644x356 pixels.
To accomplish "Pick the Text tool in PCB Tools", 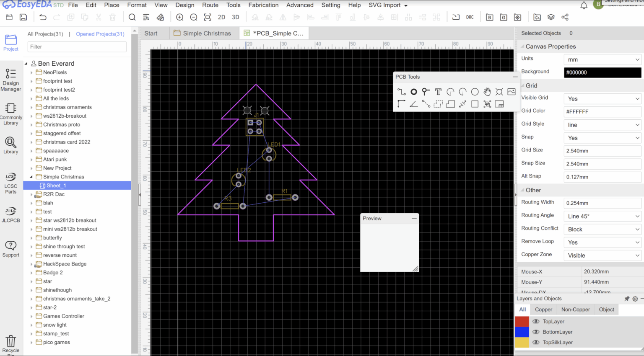I will pos(438,92).
